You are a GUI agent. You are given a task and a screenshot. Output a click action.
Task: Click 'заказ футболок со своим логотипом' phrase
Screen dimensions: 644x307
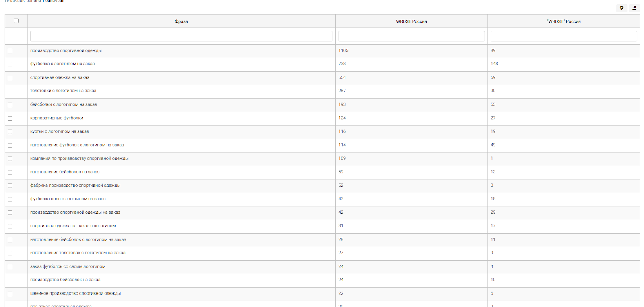click(68, 266)
